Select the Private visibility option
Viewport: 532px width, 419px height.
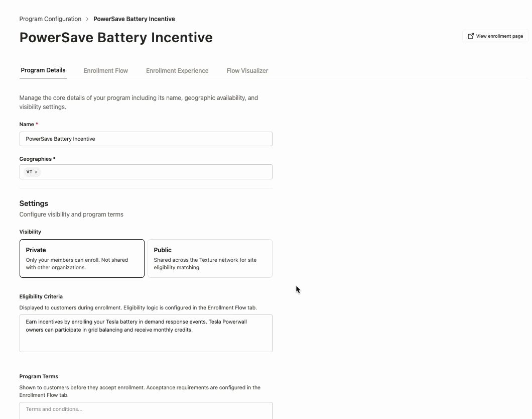[x=82, y=258]
